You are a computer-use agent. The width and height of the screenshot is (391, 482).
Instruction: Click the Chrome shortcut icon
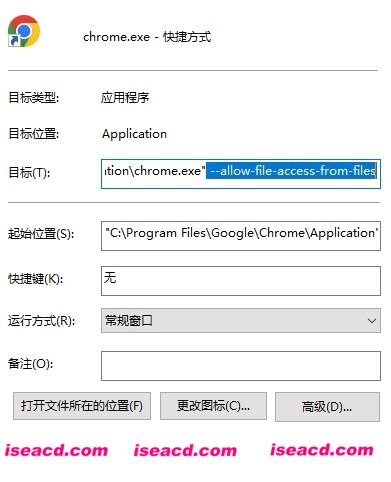click(24, 31)
